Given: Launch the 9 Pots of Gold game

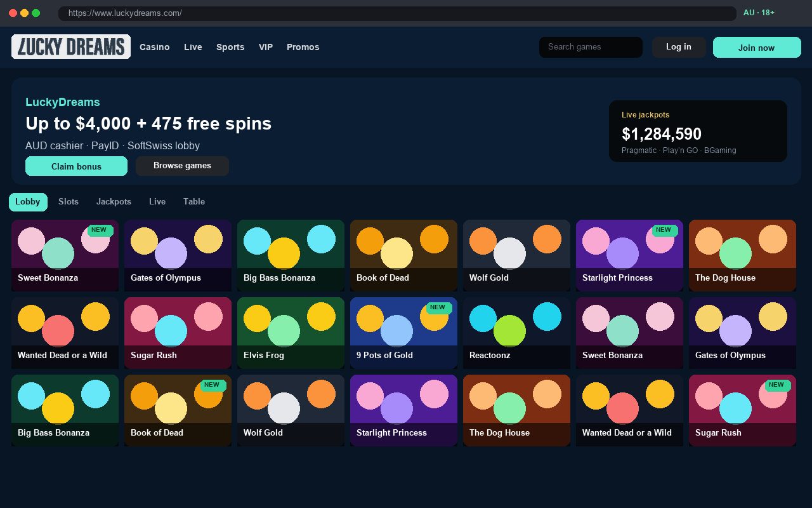Looking at the screenshot, I should [403, 333].
